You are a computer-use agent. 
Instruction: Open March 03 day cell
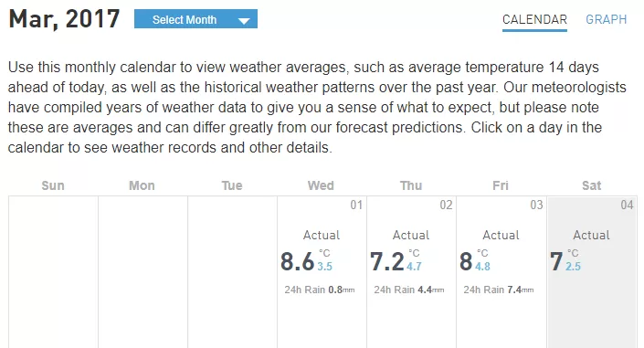click(501, 272)
